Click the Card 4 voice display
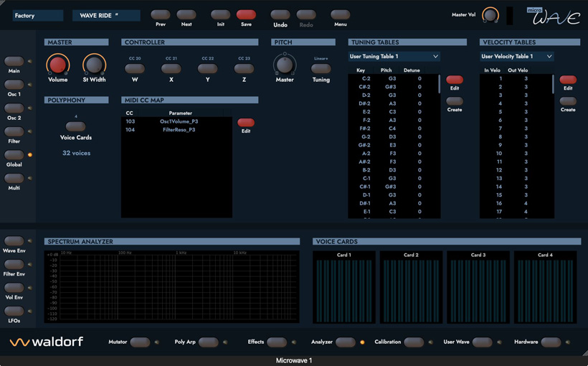 point(545,288)
